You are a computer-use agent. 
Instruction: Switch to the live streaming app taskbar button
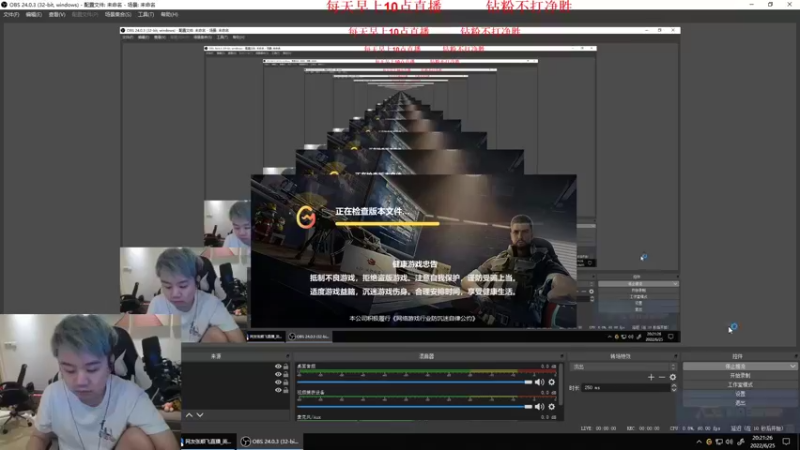pos(209,441)
